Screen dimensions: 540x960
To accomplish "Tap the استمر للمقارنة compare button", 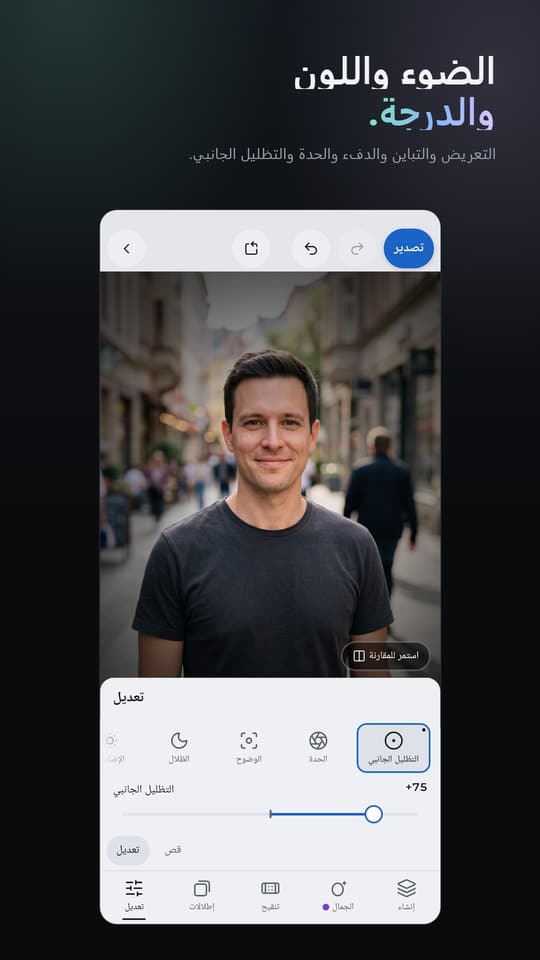I will [386, 656].
